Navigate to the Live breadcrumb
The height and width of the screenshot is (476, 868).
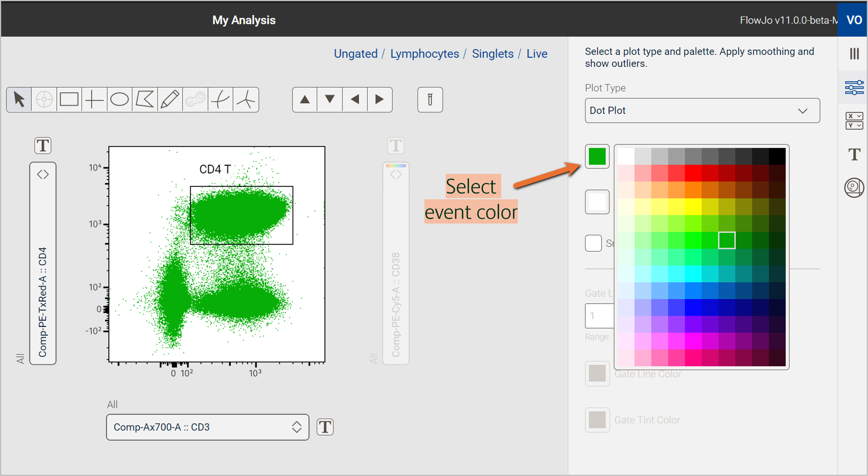click(x=537, y=53)
